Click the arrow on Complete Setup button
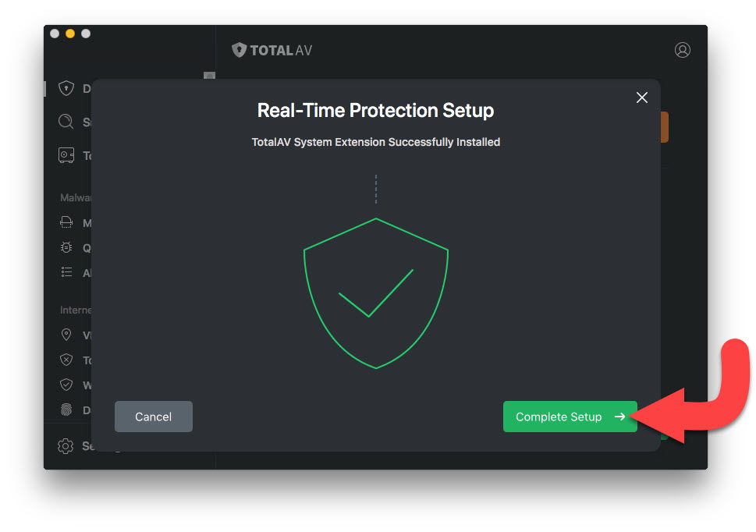Viewport: 756px width, 532px height. 619,417
